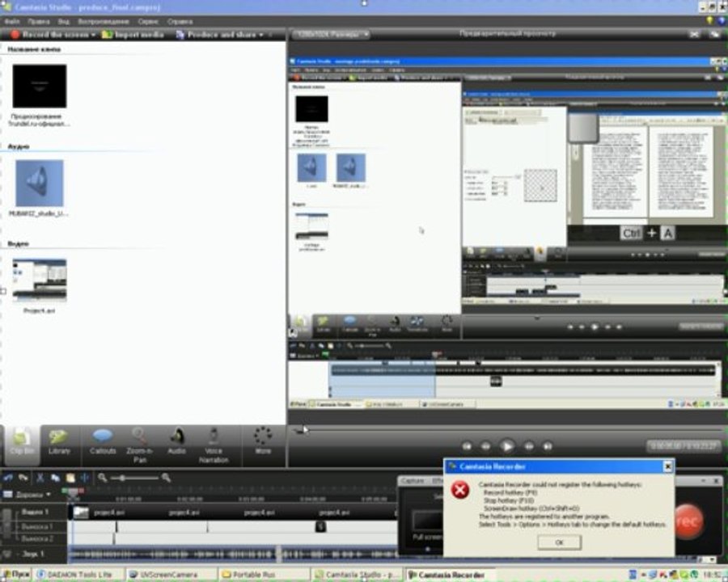Click Import media button
The image size is (728, 582).
click(133, 34)
